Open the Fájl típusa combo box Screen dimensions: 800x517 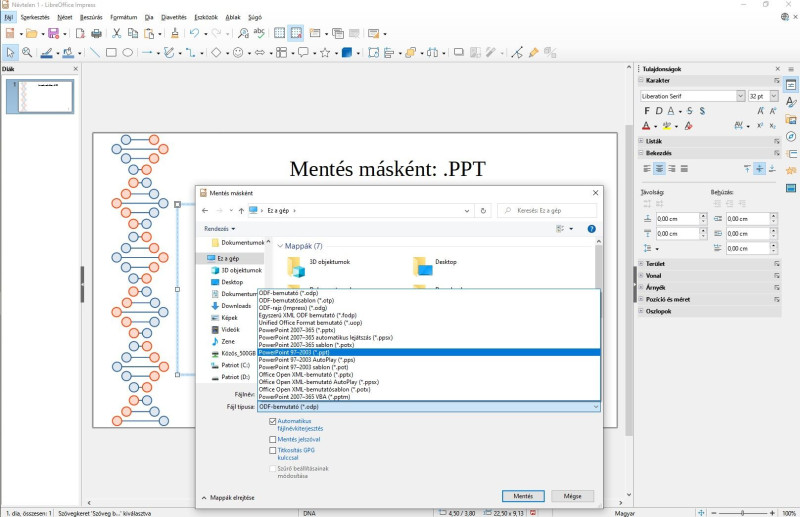(x=429, y=407)
